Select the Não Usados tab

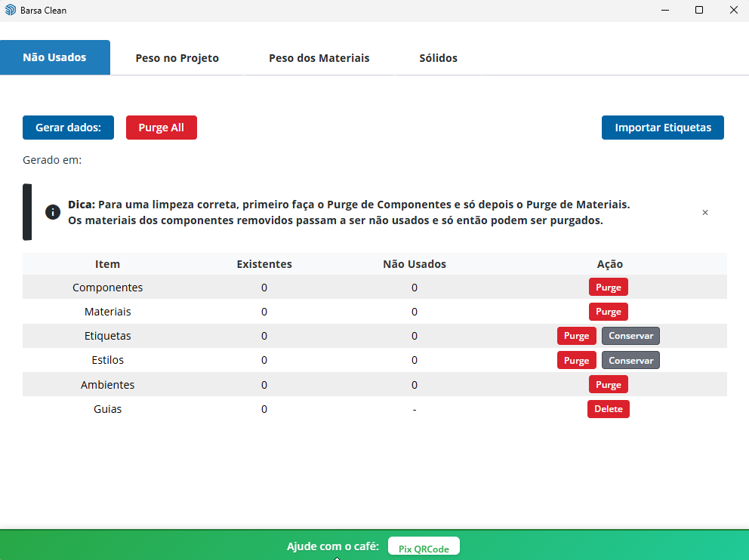pyautogui.click(x=54, y=57)
